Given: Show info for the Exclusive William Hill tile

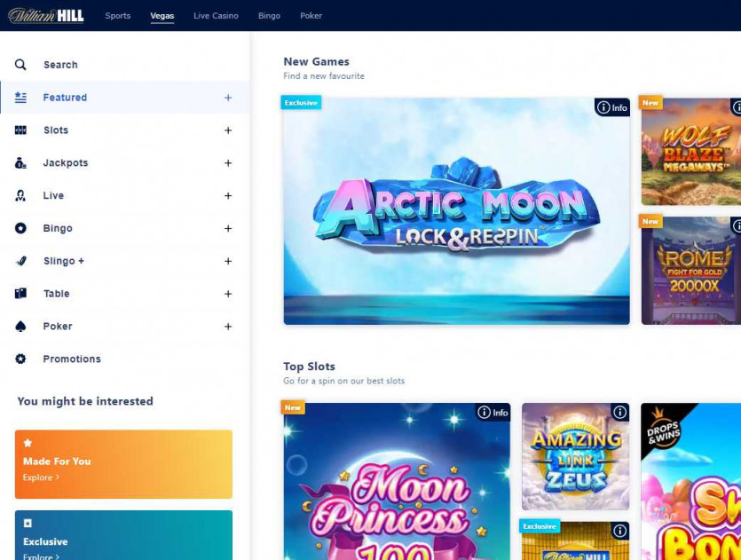Looking at the screenshot, I should [x=619, y=532].
